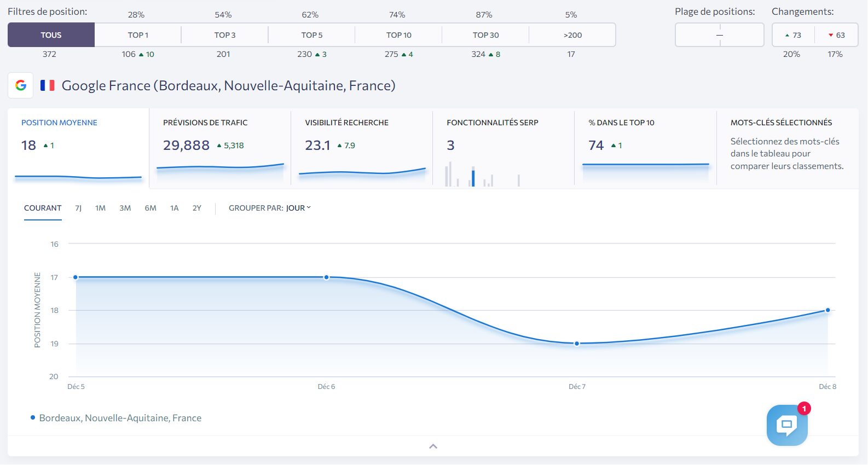The height and width of the screenshot is (465, 868).
Task: Click the position range input field
Action: 720,35
